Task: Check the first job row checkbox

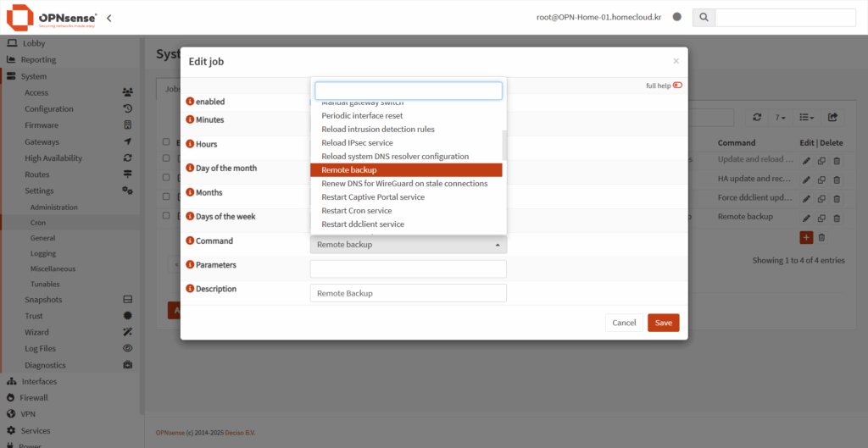Action: pos(167,158)
